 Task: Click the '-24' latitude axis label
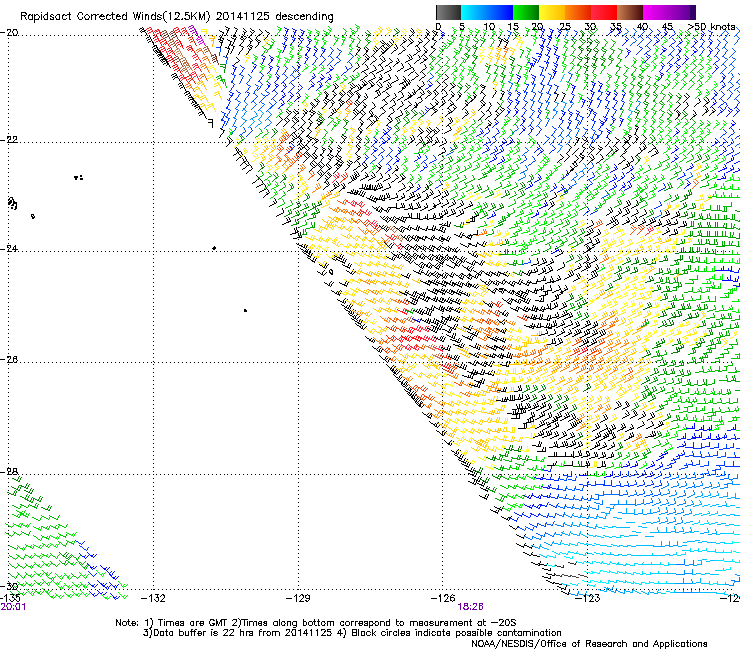(9, 248)
